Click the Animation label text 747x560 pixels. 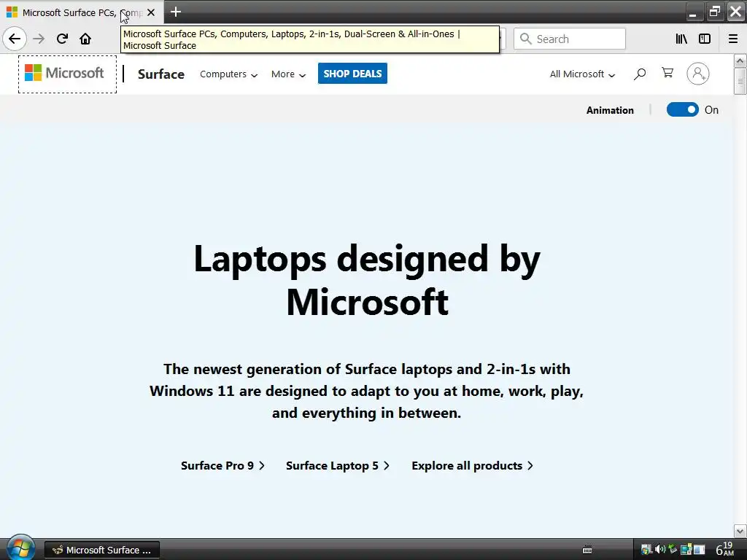click(610, 110)
